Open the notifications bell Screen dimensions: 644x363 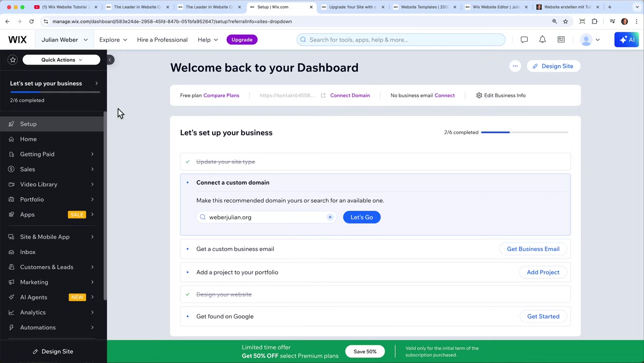click(542, 40)
